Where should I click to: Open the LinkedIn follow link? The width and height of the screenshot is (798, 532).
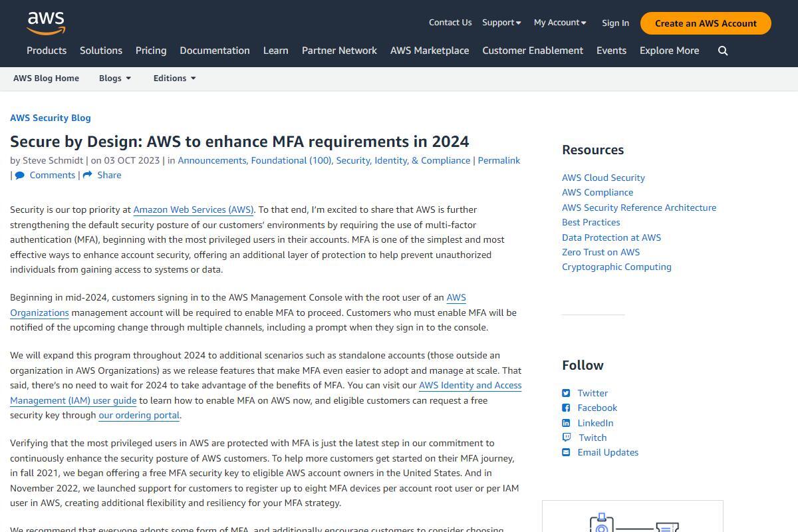595,423
